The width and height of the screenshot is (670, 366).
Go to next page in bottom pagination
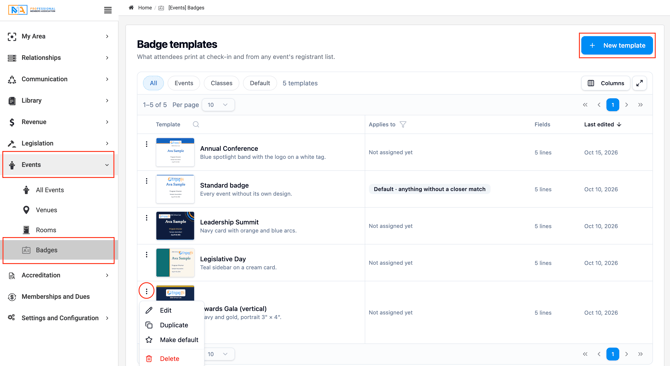(x=626, y=354)
